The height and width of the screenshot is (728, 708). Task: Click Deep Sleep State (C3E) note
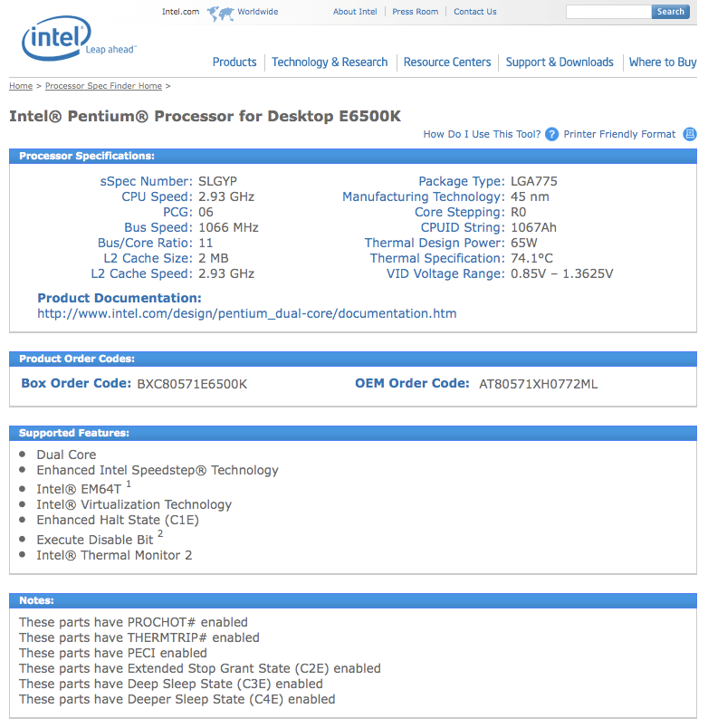[171, 684]
